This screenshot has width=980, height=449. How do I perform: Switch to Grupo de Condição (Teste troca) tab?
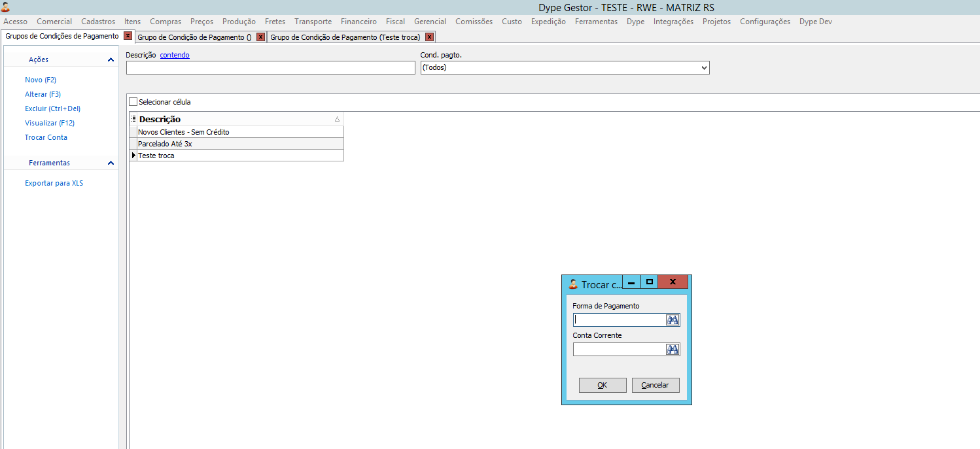345,37
